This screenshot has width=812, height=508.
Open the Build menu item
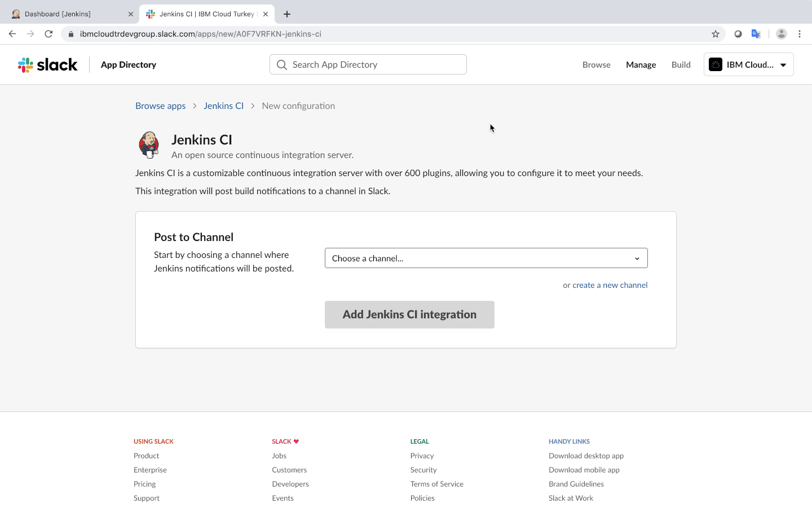681,65
